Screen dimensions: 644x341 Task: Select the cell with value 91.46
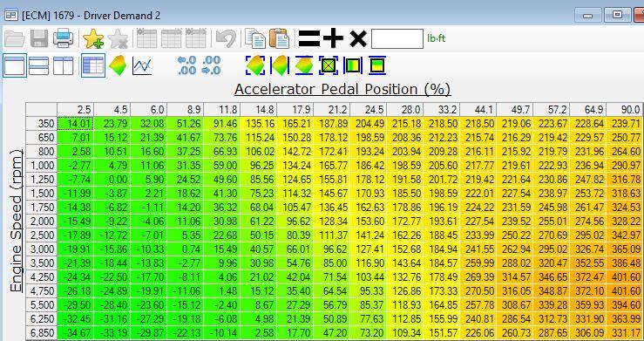point(222,124)
